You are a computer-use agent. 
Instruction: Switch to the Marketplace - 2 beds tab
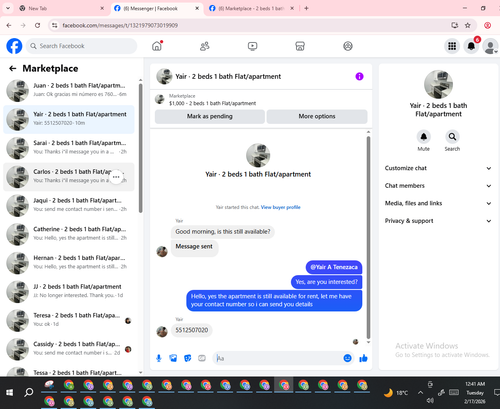pyautogui.click(x=252, y=8)
